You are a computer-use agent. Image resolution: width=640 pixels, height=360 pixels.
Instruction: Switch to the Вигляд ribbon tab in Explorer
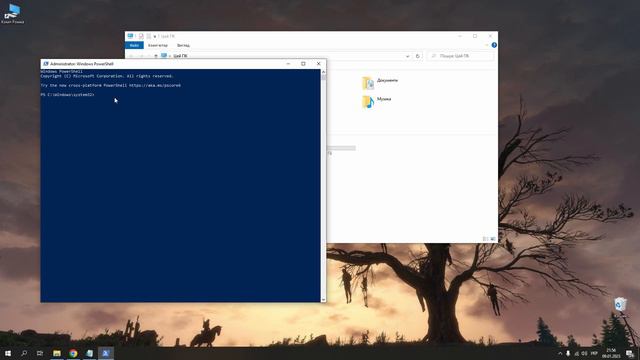click(183, 45)
